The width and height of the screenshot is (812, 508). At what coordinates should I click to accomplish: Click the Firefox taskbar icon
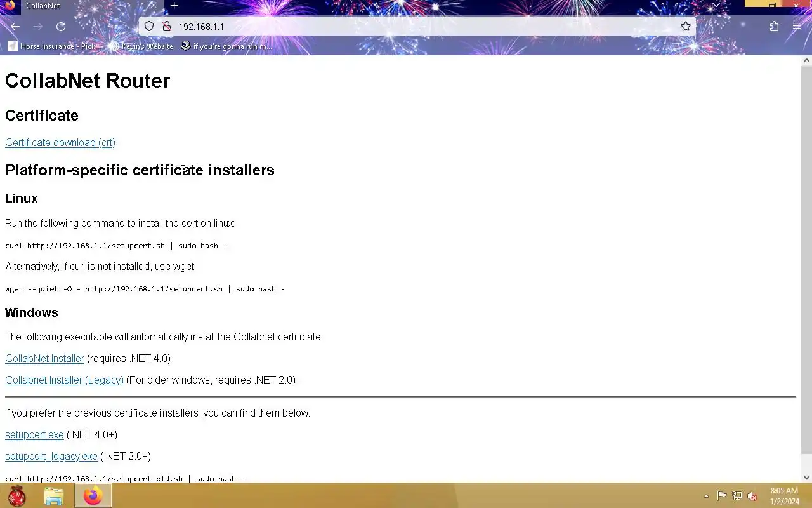(93, 495)
